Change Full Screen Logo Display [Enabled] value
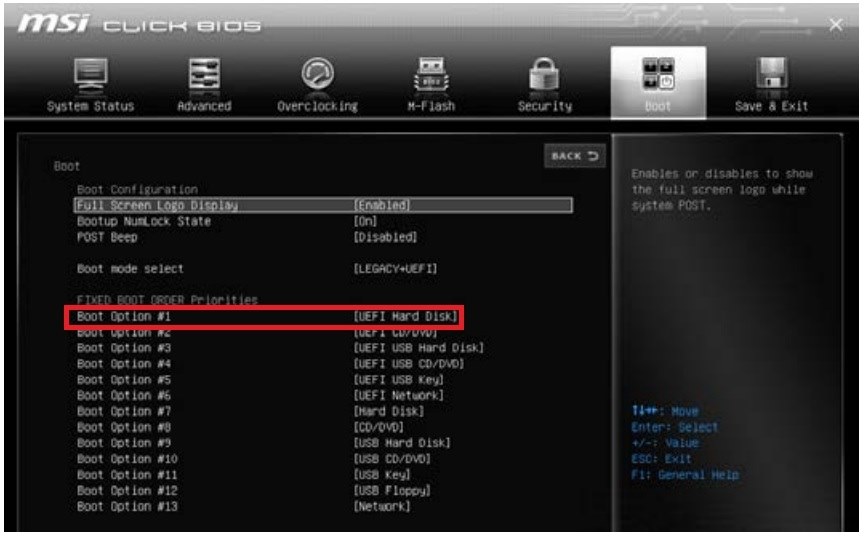Image resolution: width=864 pixels, height=536 pixels. (x=382, y=205)
